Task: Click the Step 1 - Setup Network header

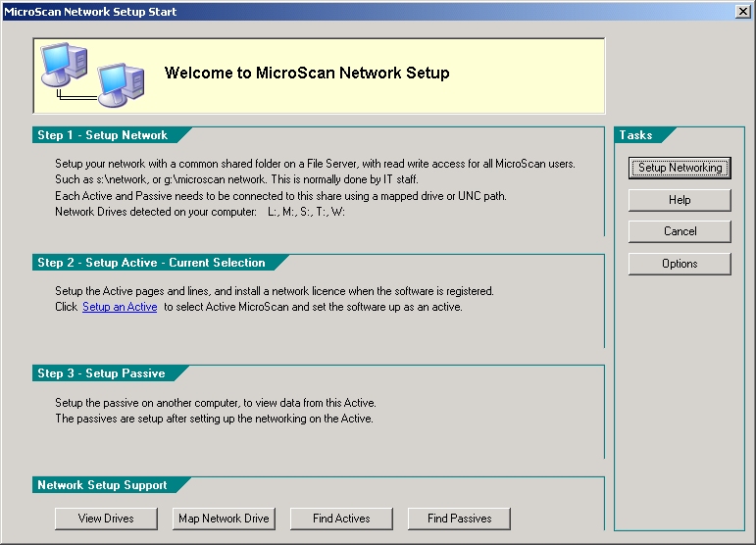Action: (102, 135)
